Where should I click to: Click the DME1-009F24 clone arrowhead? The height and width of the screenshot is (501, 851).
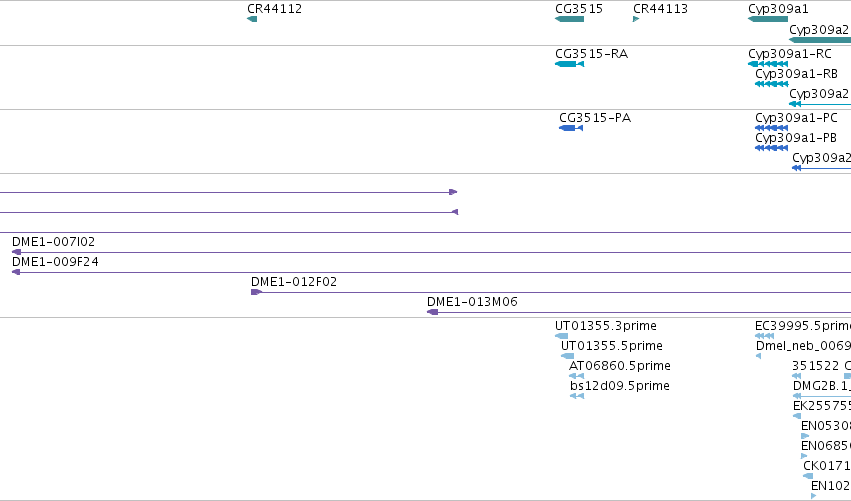pos(16,272)
